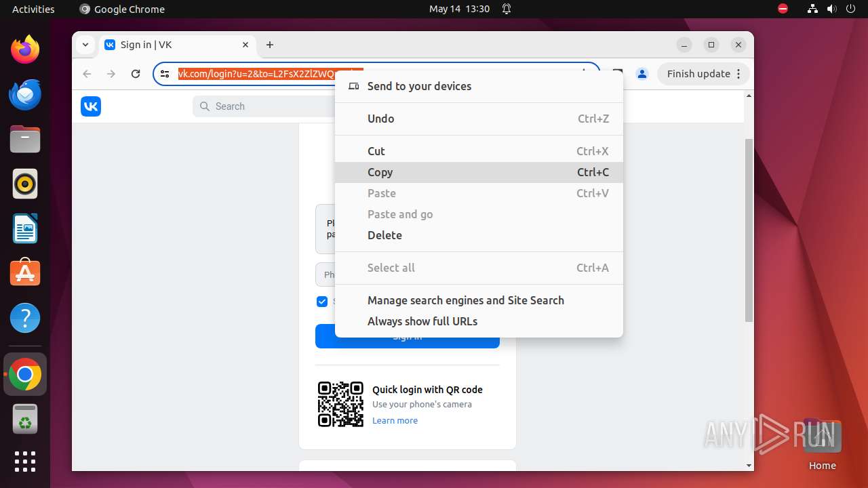Select Undo in context menu

pos(479,119)
